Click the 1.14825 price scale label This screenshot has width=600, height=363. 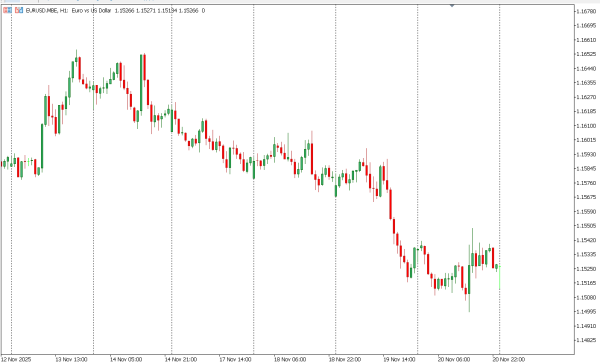pos(586,340)
